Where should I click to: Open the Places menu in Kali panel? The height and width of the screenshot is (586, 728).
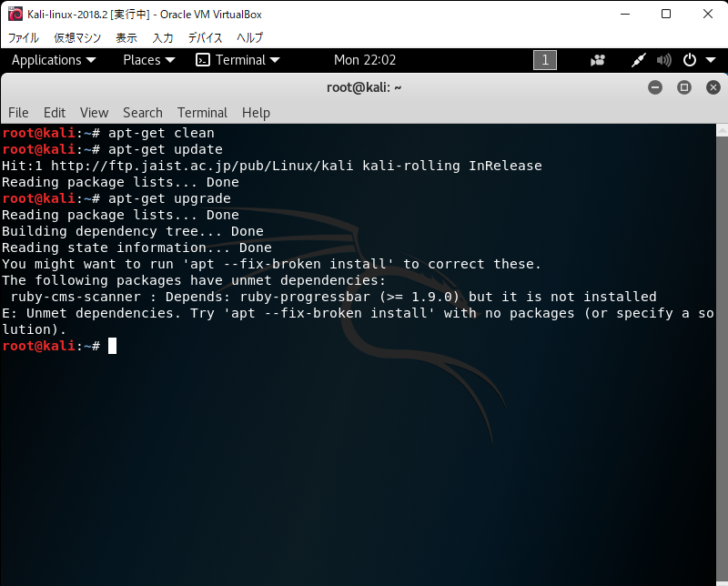coord(149,60)
